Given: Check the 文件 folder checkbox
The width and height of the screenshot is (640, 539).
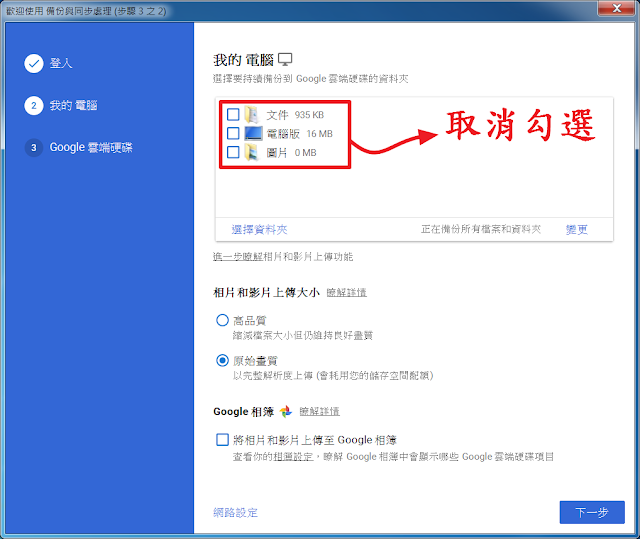Looking at the screenshot, I should pos(233,115).
